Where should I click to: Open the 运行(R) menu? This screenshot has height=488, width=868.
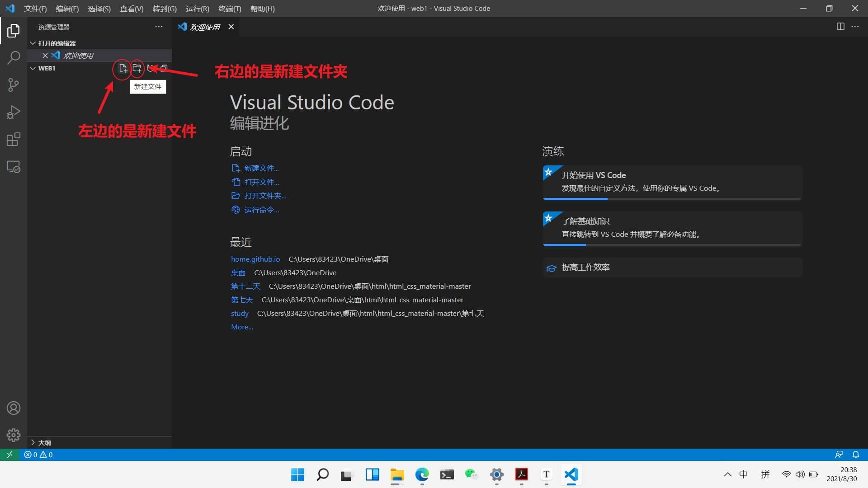(x=198, y=9)
